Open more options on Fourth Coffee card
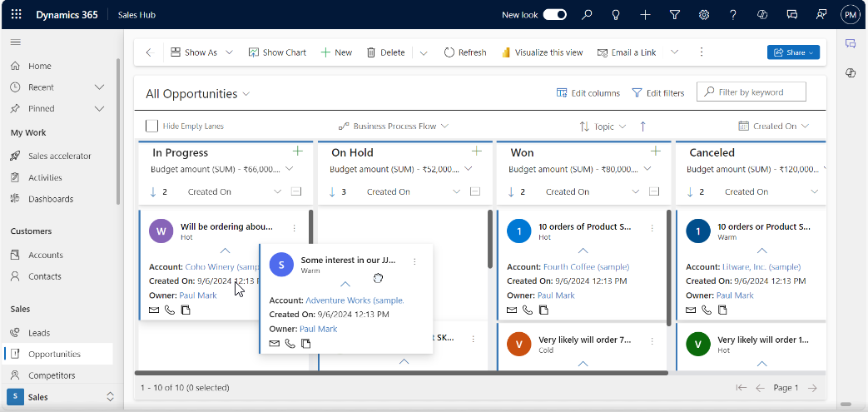Screen dimensions: 868x412 click(652, 228)
